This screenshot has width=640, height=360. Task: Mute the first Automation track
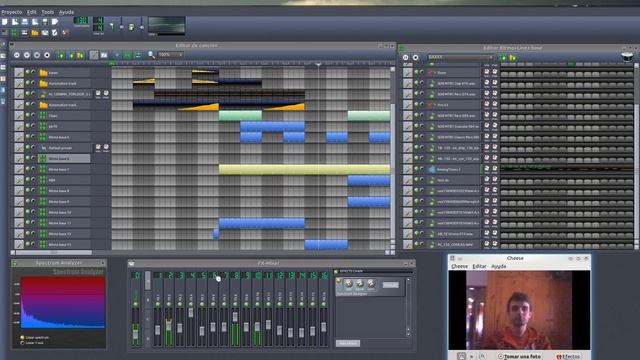pyautogui.click(x=28, y=83)
